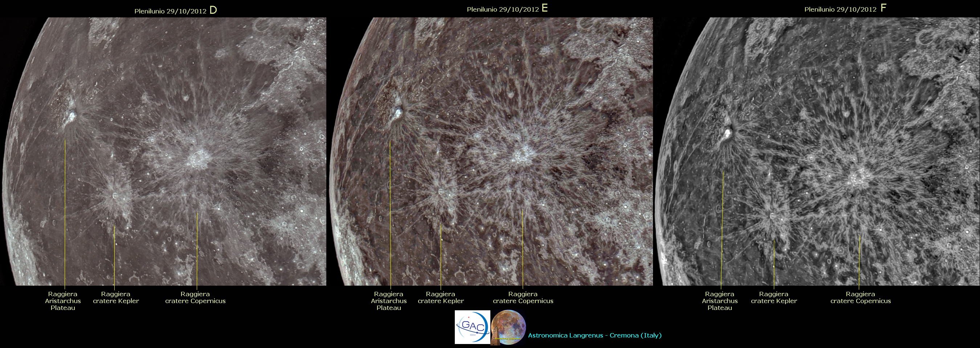This screenshot has height=348, width=980.
Task: Click Raggiera cratere Kepler label under panel E
Action: tap(441, 298)
